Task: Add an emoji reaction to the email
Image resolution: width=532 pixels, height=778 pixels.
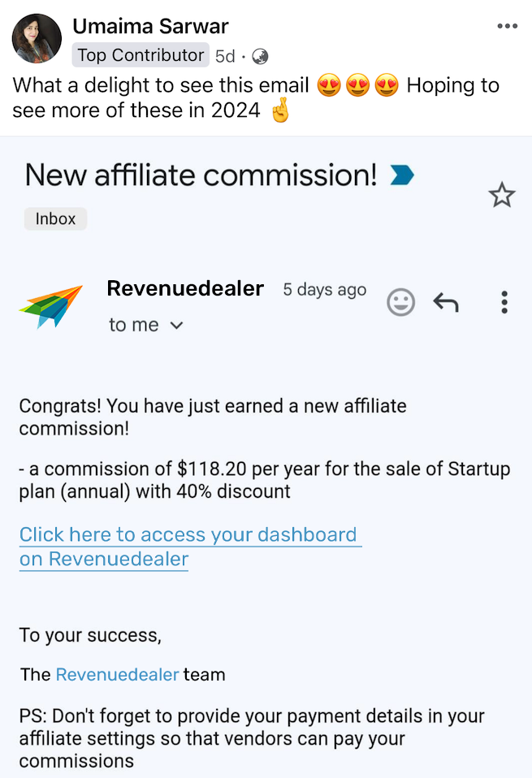Action: [400, 302]
